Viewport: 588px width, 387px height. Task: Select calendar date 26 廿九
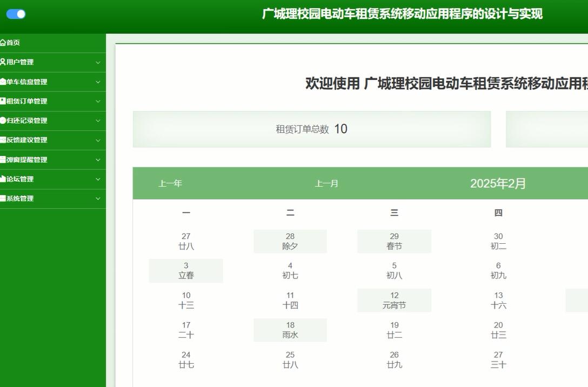coord(394,359)
